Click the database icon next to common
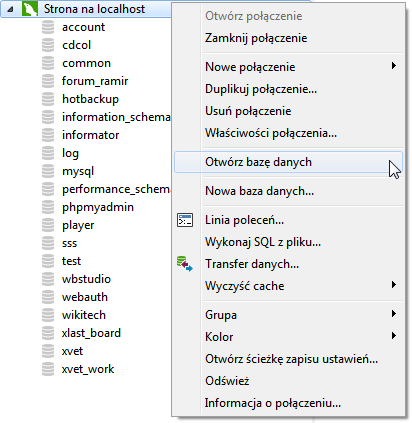The width and height of the screenshot is (412, 423). tap(48, 63)
